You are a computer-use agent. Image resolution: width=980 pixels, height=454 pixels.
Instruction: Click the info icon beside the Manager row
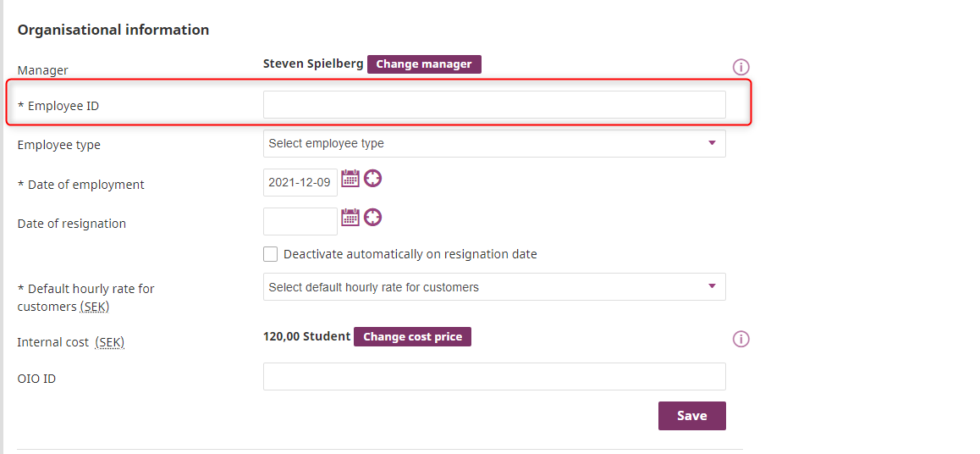741,68
